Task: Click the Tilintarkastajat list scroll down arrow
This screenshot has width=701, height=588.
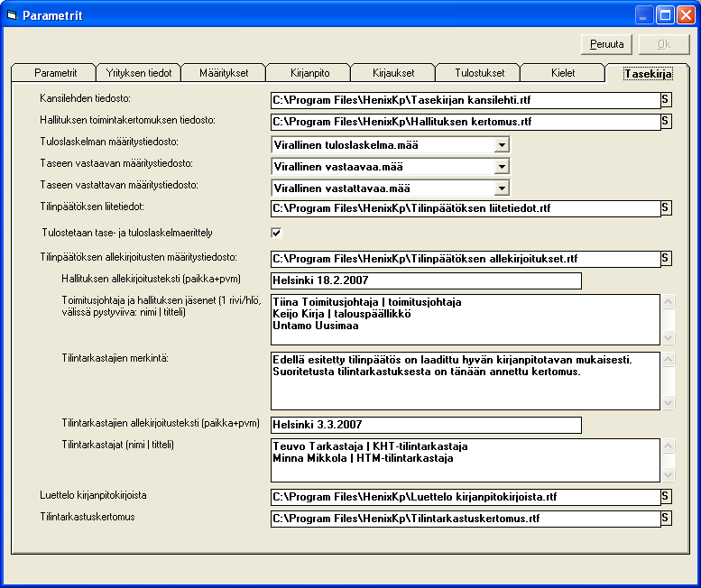Action: pos(668,474)
